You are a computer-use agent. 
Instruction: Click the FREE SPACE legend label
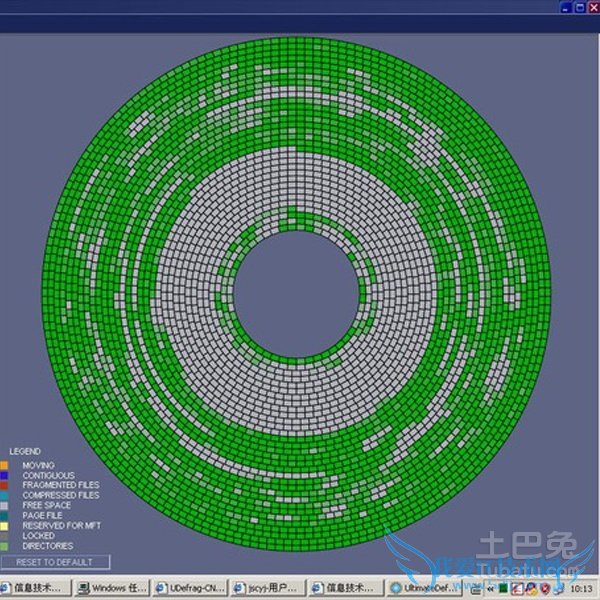46,505
